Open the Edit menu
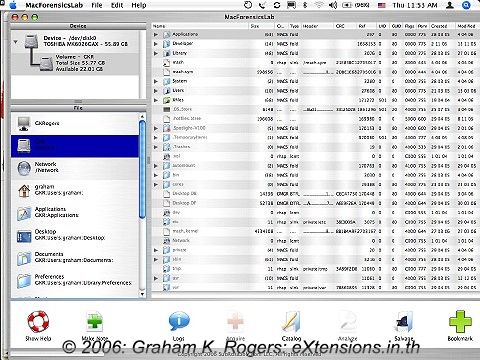The height and width of the screenshot is (360, 480). point(117,5)
